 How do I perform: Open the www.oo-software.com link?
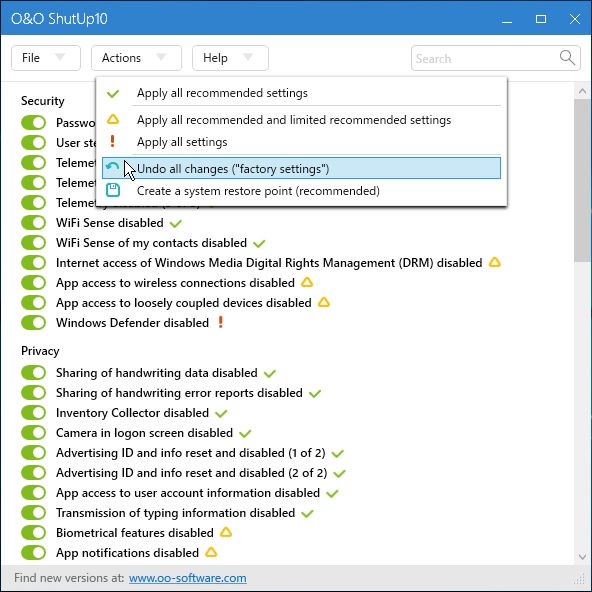(188, 578)
